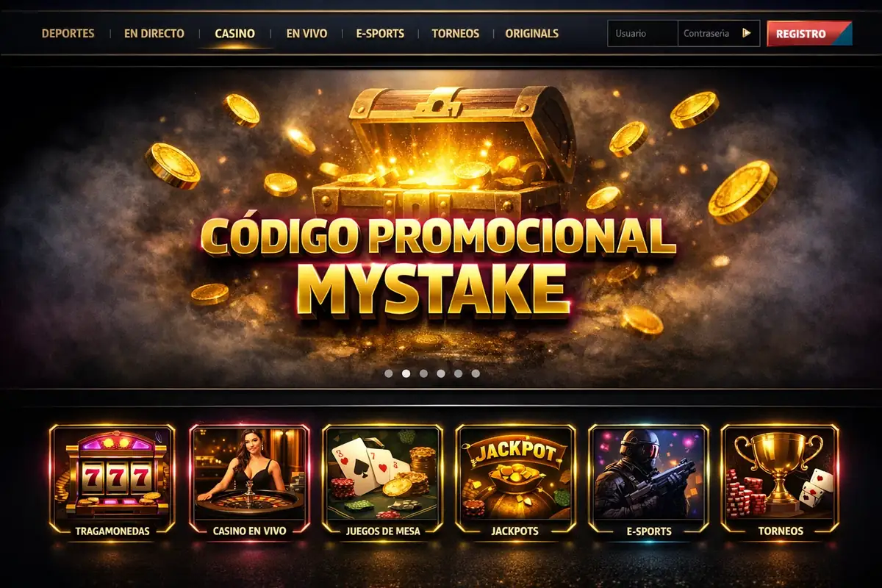This screenshot has width=882, height=588.
Task: Open the Deportes menu item
Action: [x=68, y=33]
